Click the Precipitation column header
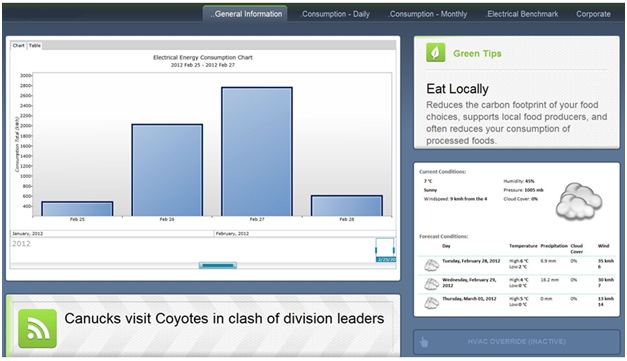Image resolution: width=627 pixels, height=361 pixels. tap(554, 246)
